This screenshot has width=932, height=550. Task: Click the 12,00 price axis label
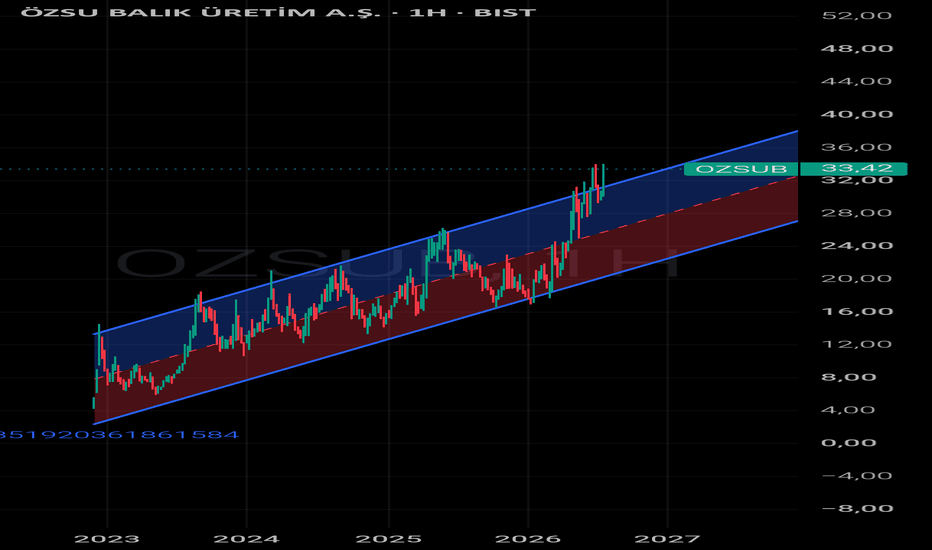857,344
